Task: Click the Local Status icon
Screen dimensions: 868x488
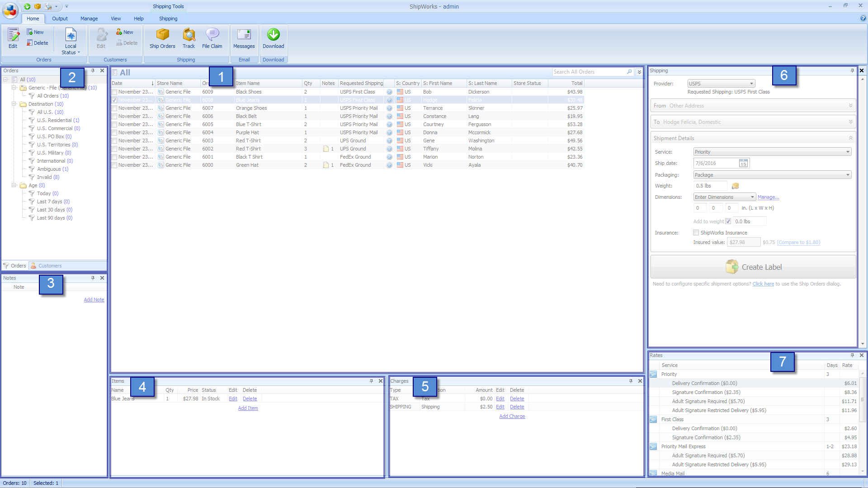Action: point(71,35)
